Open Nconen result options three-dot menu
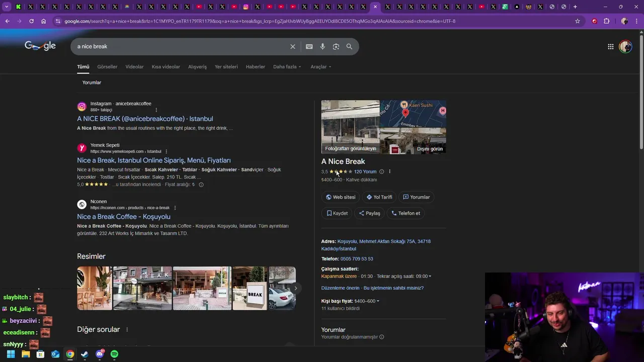The height and width of the screenshot is (362, 644). pos(175,208)
